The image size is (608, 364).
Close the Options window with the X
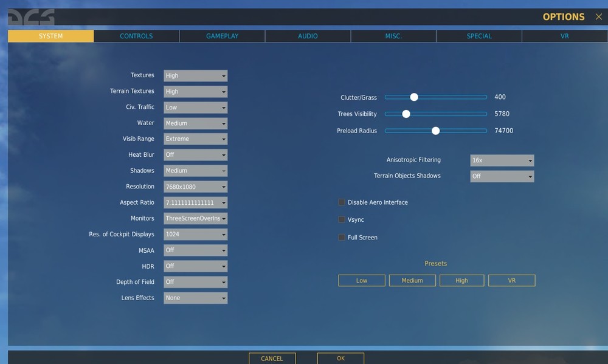coord(599,16)
